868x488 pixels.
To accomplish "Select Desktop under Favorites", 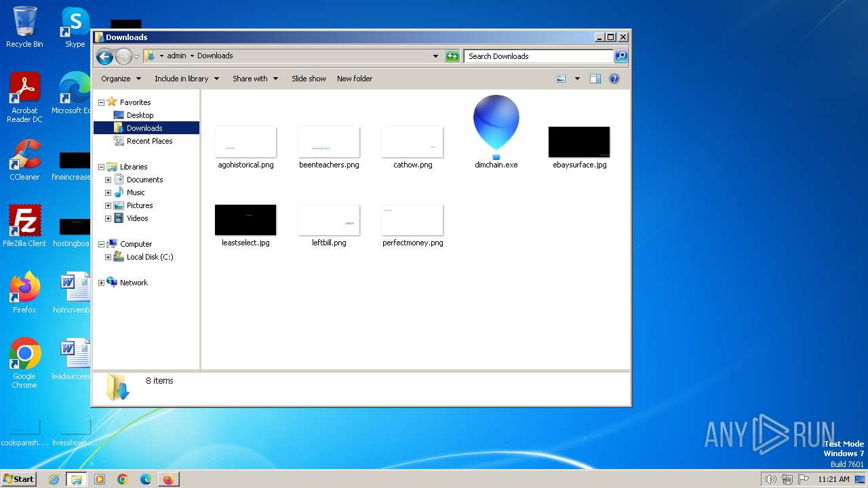I will (x=140, y=115).
